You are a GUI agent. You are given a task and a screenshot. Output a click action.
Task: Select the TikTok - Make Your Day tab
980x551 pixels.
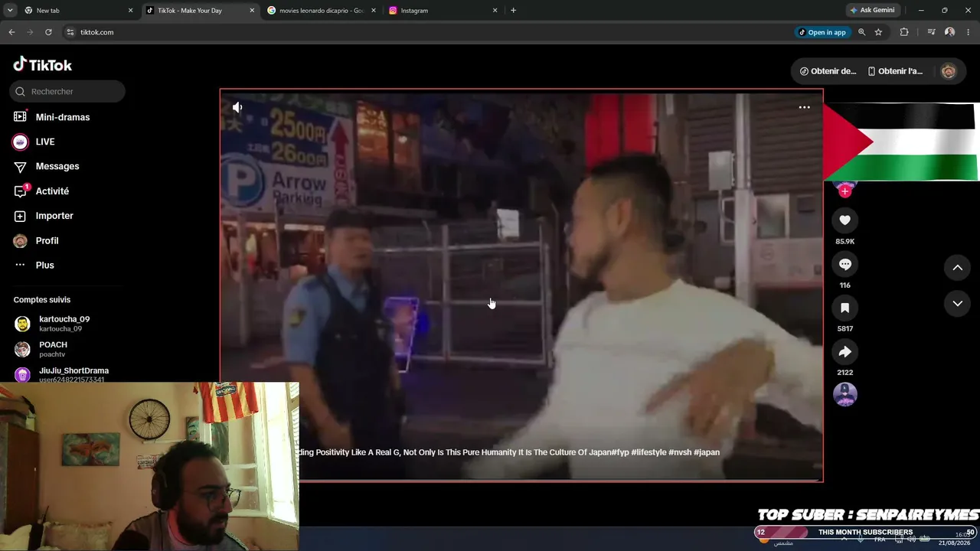[201, 11]
